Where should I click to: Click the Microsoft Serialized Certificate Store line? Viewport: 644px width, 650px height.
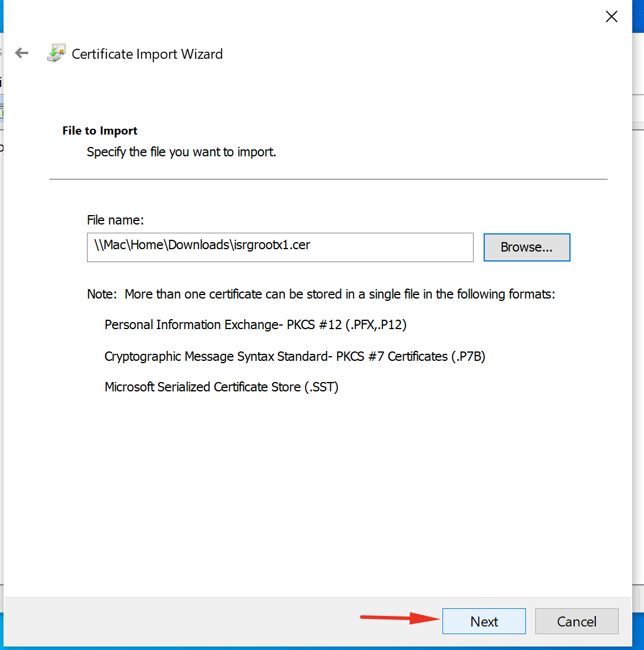(221, 387)
